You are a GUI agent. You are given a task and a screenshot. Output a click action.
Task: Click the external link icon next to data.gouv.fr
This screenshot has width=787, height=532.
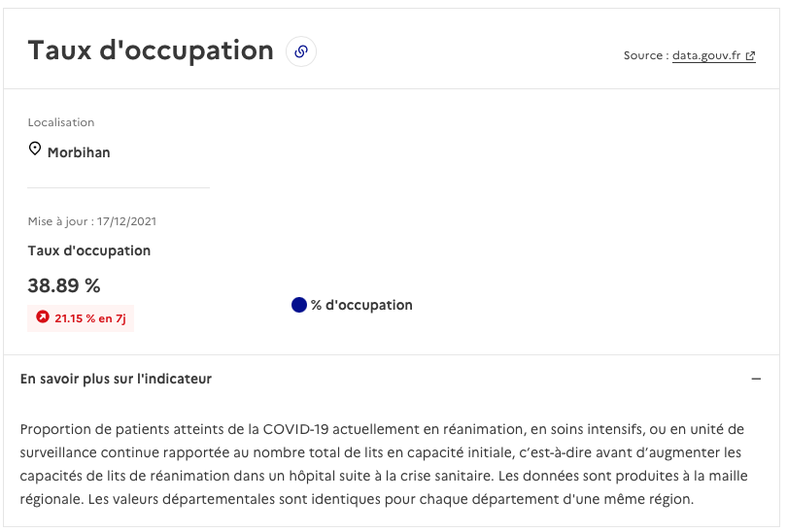point(750,56)
